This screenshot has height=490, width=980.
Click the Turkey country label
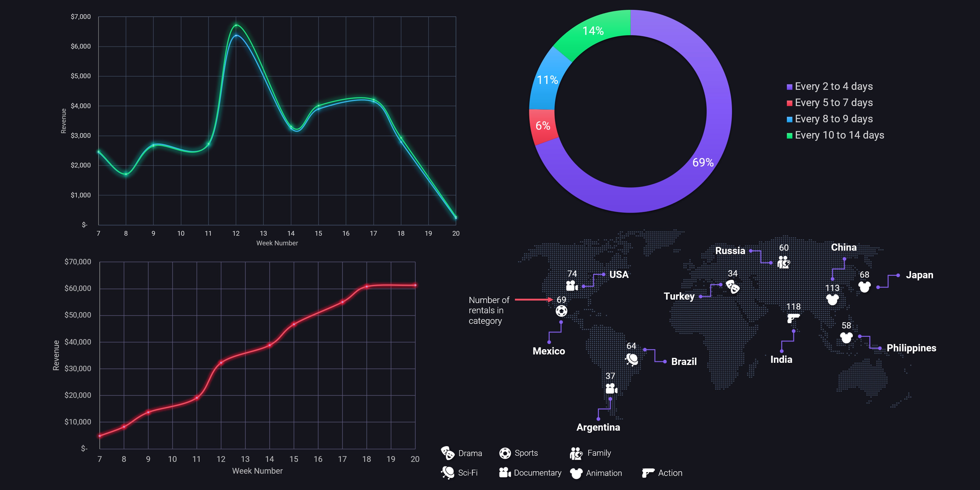(x=679, y=296)
